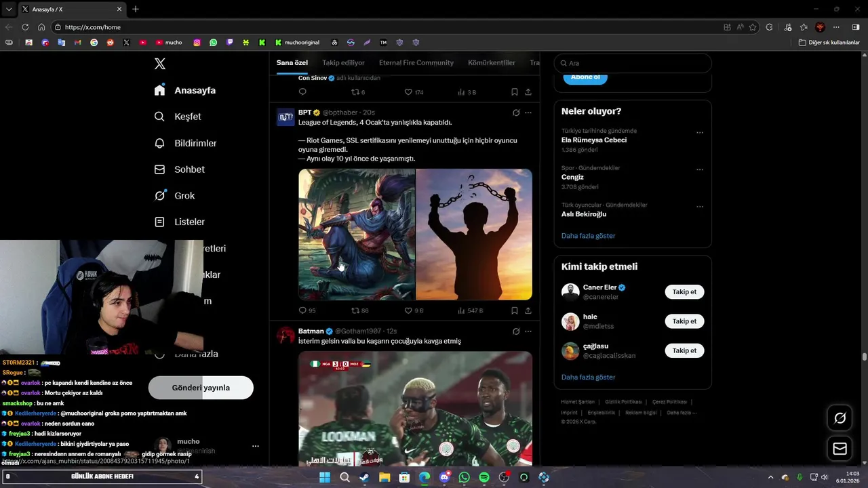This screenshot has height=488, width=868.
Task: Open the Cengiz trending topic
Action: (572, 177)
